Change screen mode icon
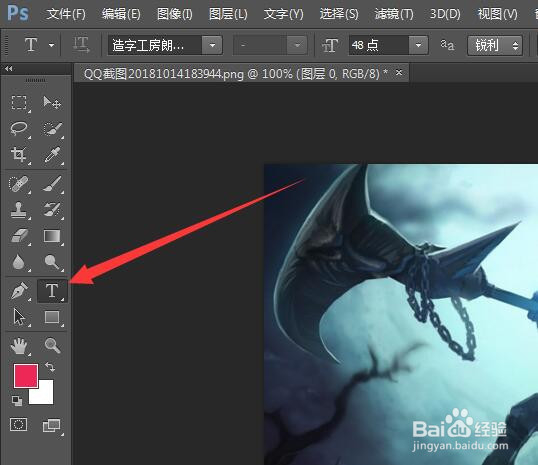Screen dimensions: 538x465 point(51,426)
